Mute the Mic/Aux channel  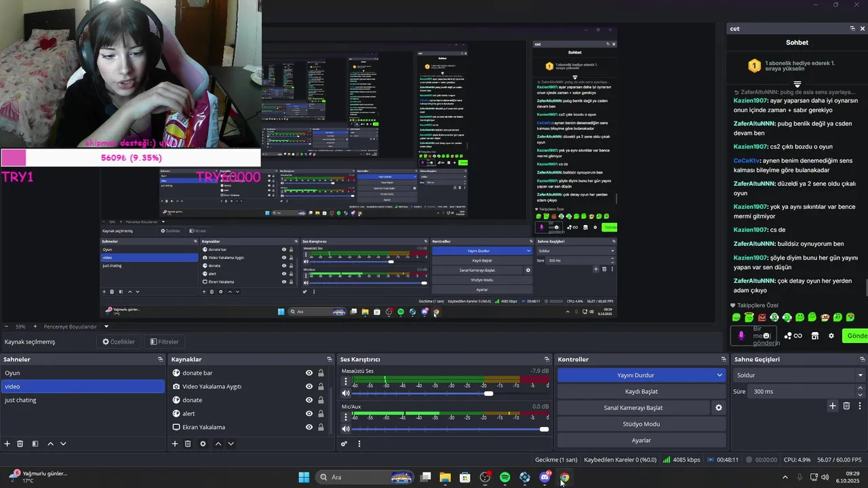point(346,429)
